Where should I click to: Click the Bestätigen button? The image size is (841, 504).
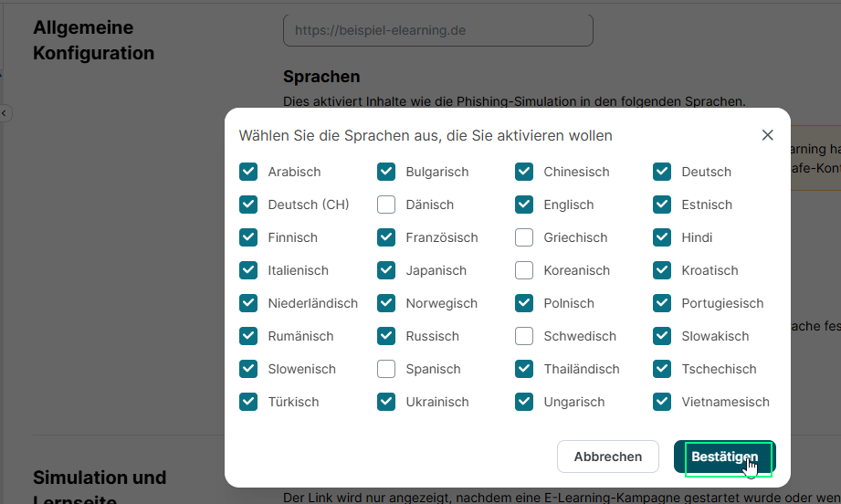[x=724, y=457]
